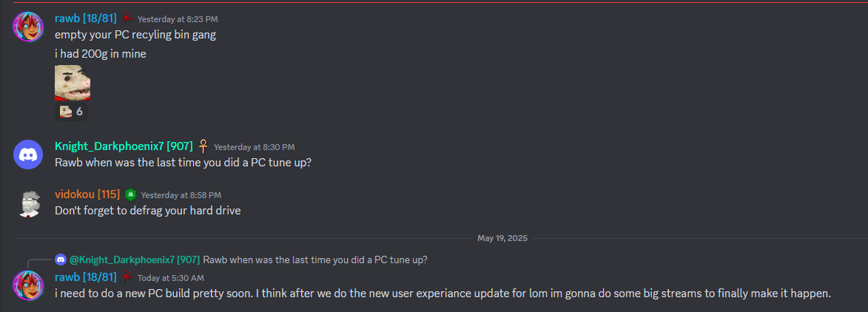Open the vidokou [115] username profile
Image resolution: width=868 pixels, height=312 pixels.
[x=87, y=194]
